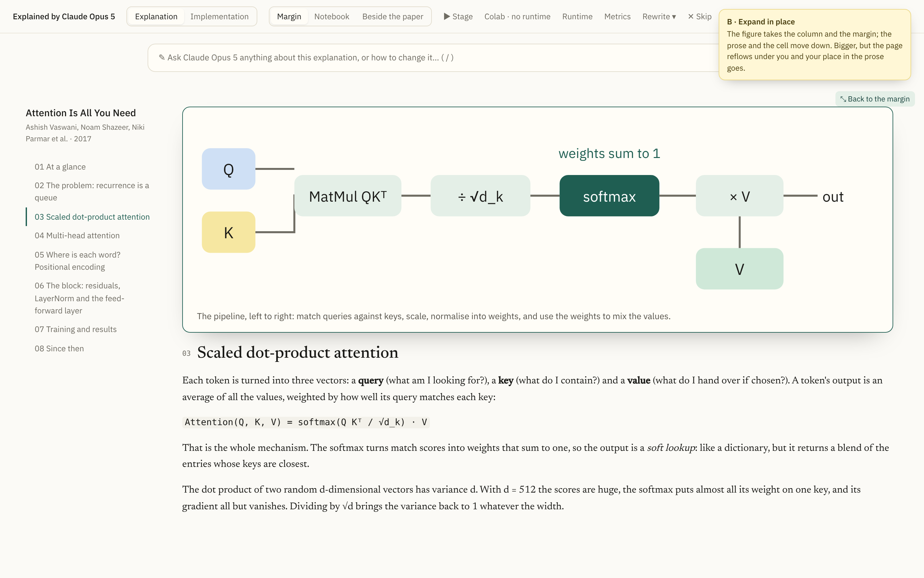This screenshot has height=578, width=924.
Task: Open section 05 Positional encoding
Action: tap(78, 261)
